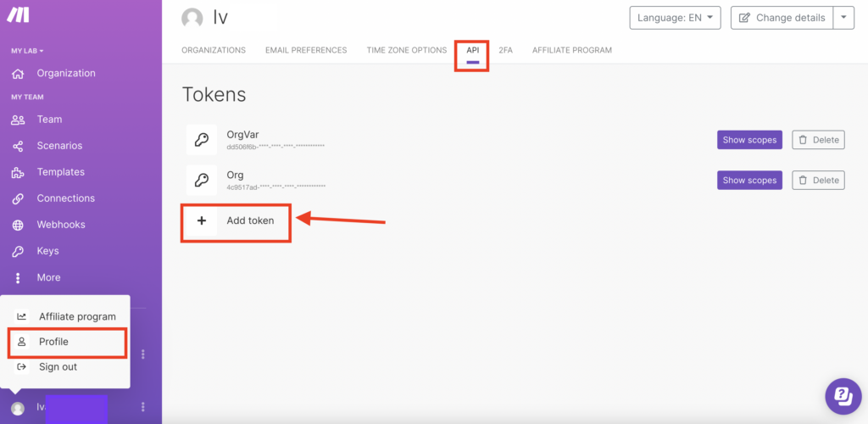The height and width of the screenshot is (424, 868).
Task: Go to Scenarios via share icon
Action: 18,146
